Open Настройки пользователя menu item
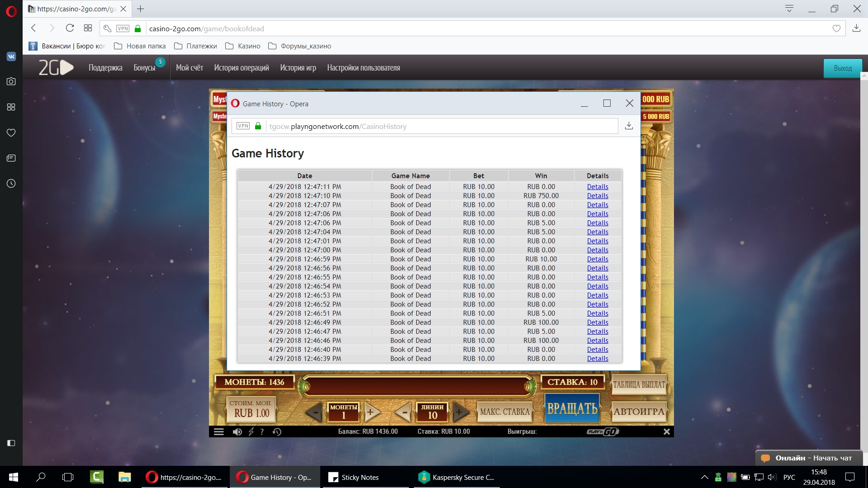 click(364, 68)
